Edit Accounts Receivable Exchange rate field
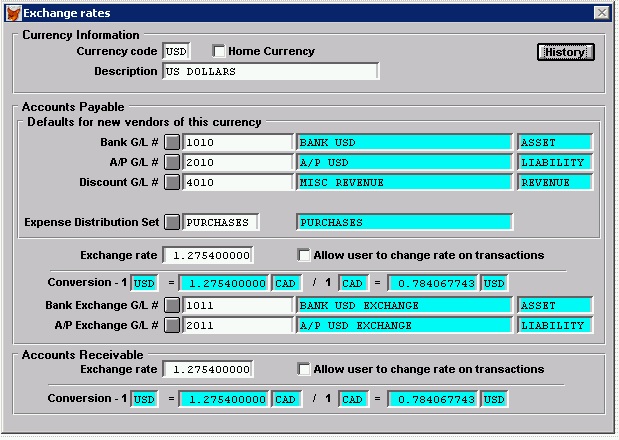619x440 pixels. (208, 369)
